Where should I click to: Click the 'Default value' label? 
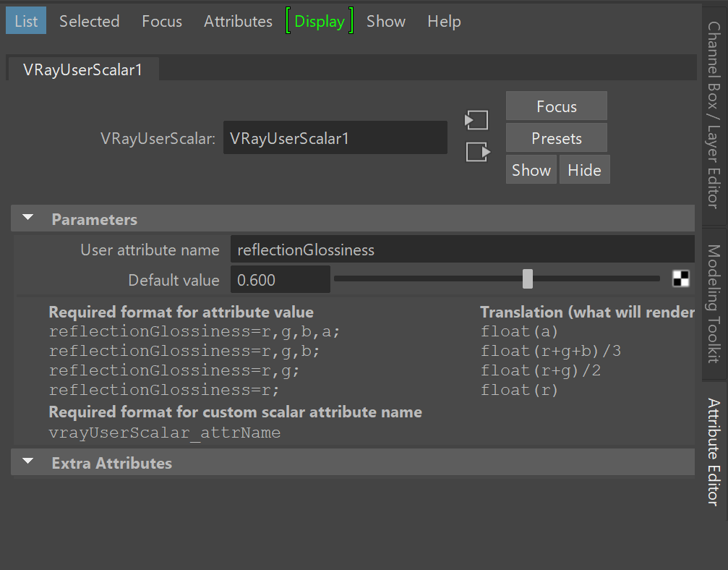[x=174, y=280]
